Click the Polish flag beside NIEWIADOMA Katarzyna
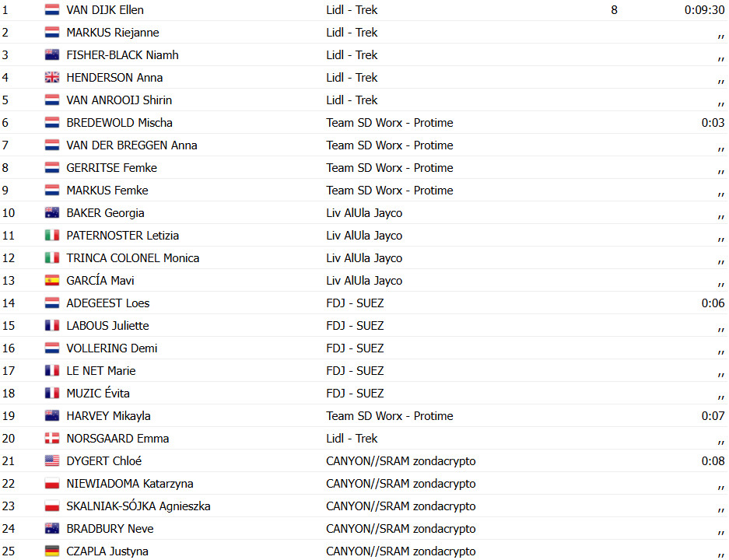Image resolution: width=729 pixels, height=560 pixels. (x=52, y=483)
